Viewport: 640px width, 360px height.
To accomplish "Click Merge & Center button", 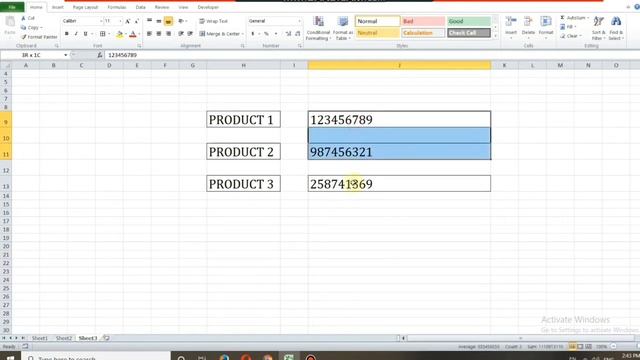I will [219, 34].
